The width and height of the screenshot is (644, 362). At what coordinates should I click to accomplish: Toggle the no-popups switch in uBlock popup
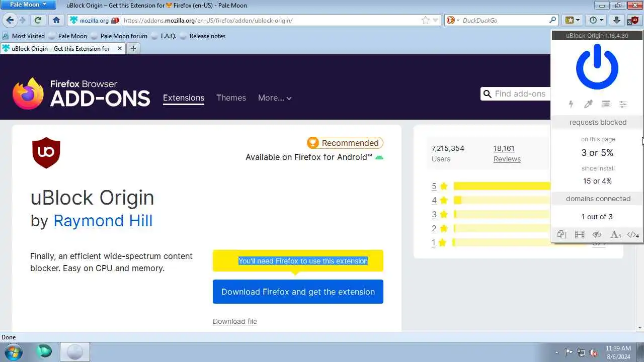click(x=562, y=235)
